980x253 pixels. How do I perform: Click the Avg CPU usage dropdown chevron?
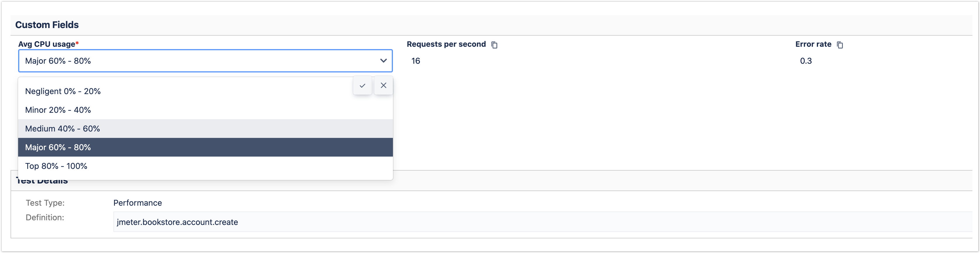[x=383, y=61]
